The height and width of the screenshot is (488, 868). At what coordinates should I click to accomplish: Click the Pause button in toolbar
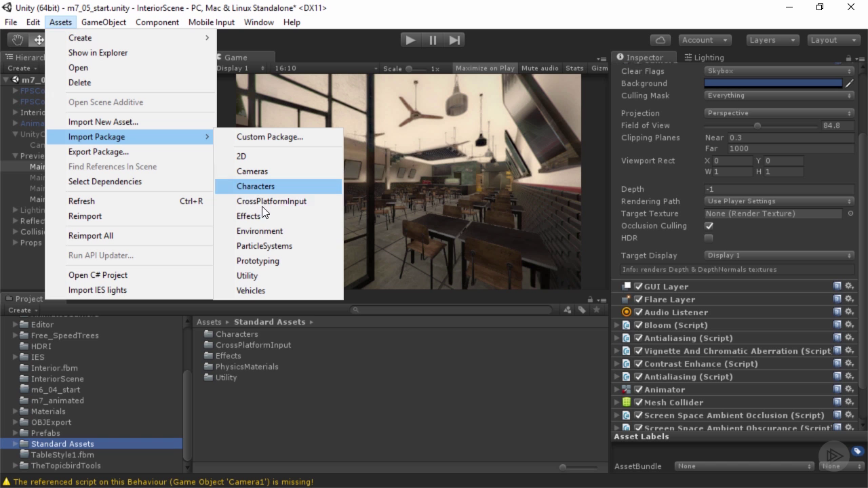pos(433,40)
